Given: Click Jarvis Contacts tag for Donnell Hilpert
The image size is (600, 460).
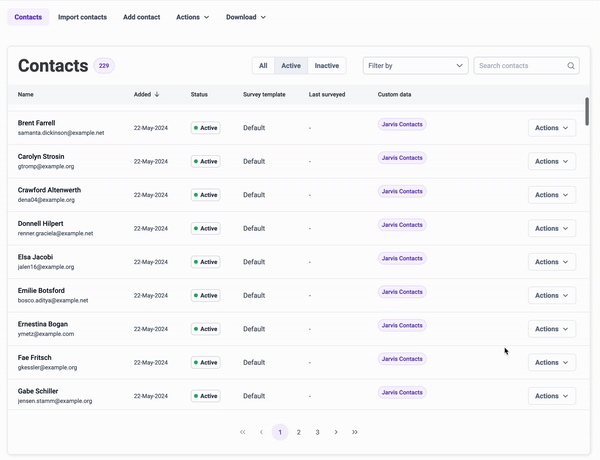Looking at the screenshot, I should (x=402, y=225).
